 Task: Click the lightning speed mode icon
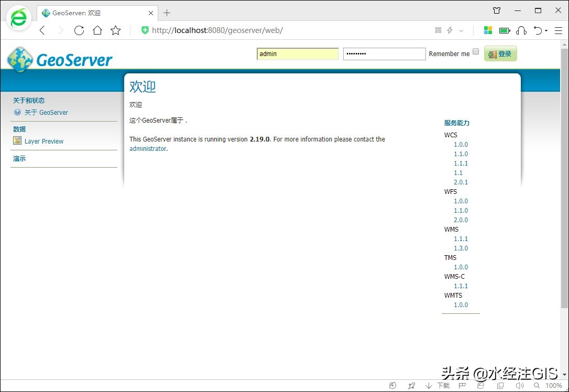coord(450,30)
